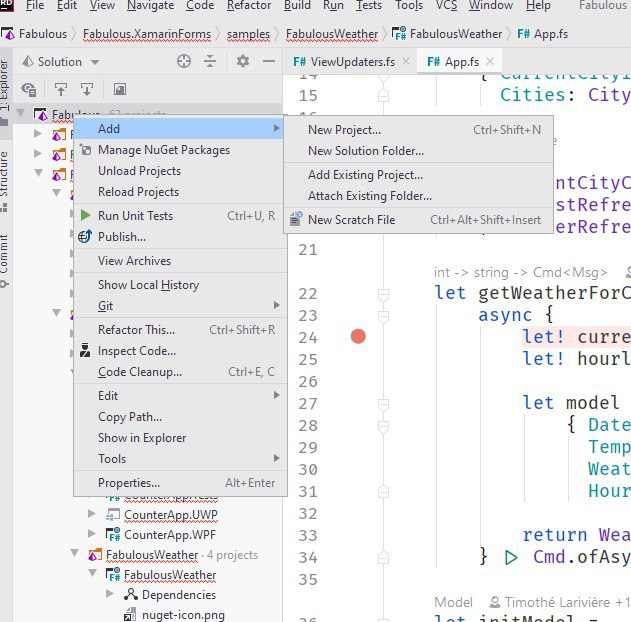Image resolution: width=631 pixels, height=622 pixels.
Task: Click the preview window icon in explorer toolbar
Action: 120,89
